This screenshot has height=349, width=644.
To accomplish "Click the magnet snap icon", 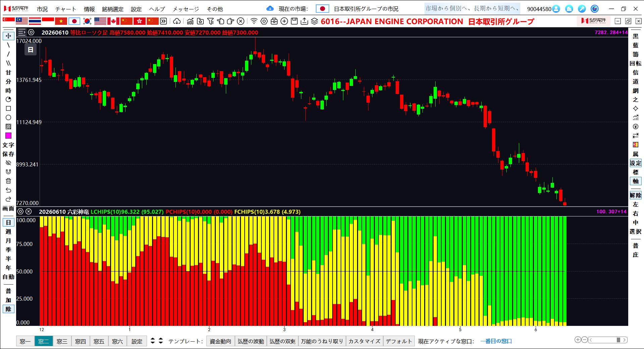I will 8,172.
